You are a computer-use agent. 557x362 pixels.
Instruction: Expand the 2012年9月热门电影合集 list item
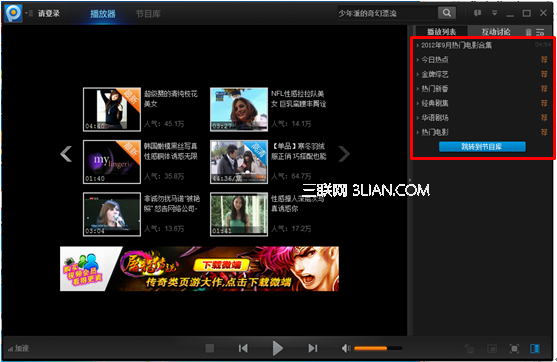pyautogui.click(x=456, y=45)
